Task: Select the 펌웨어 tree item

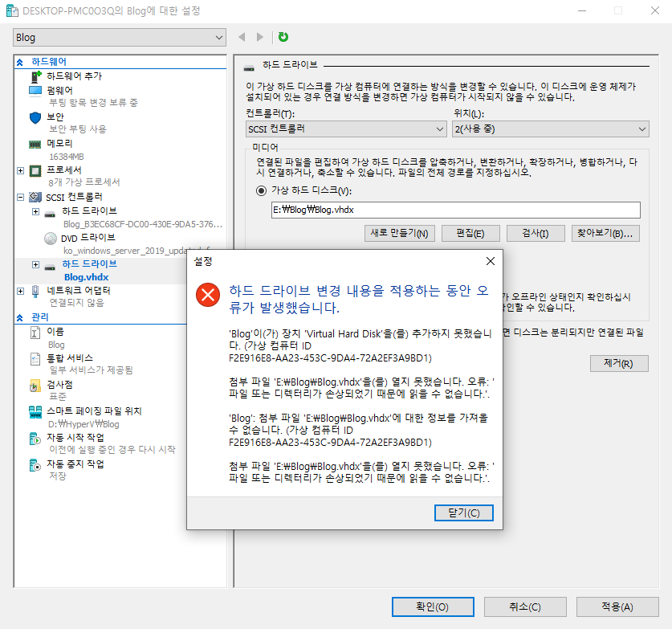Action: (x=59, y=91)
